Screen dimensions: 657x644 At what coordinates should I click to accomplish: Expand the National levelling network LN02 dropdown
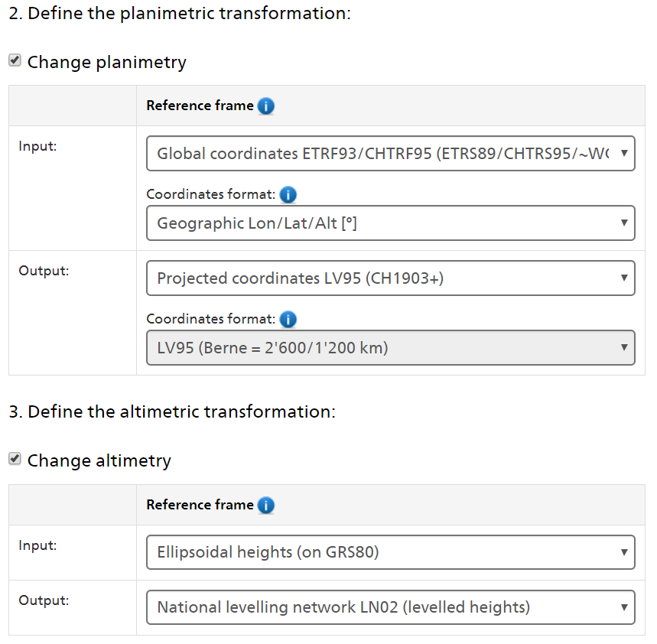(390, 607)
